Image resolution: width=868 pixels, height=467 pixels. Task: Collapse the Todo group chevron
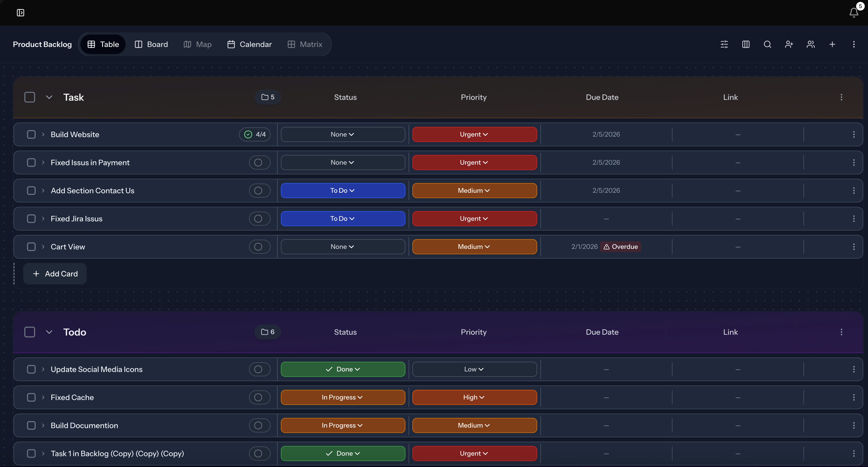pos(49,332)
